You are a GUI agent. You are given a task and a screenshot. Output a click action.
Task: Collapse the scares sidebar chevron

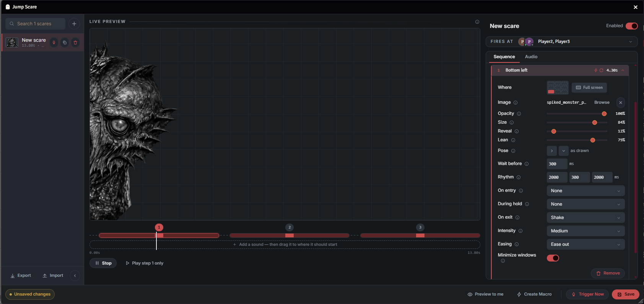75,276
